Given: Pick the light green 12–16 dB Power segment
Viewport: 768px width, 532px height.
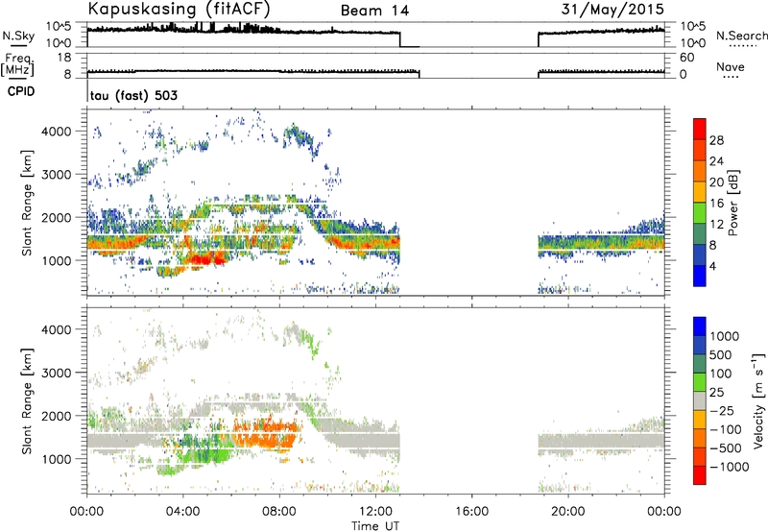Looking at the screenshot, I should [x=700, y=213].
